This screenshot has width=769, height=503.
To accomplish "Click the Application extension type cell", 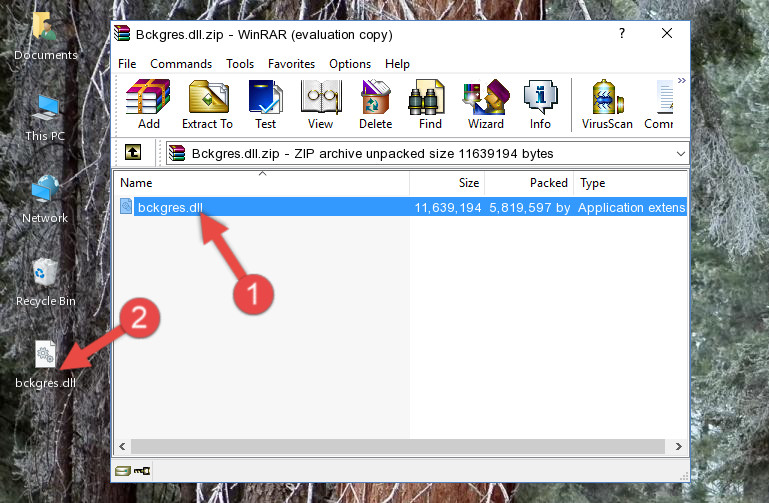I will click(x=631, y=208).
